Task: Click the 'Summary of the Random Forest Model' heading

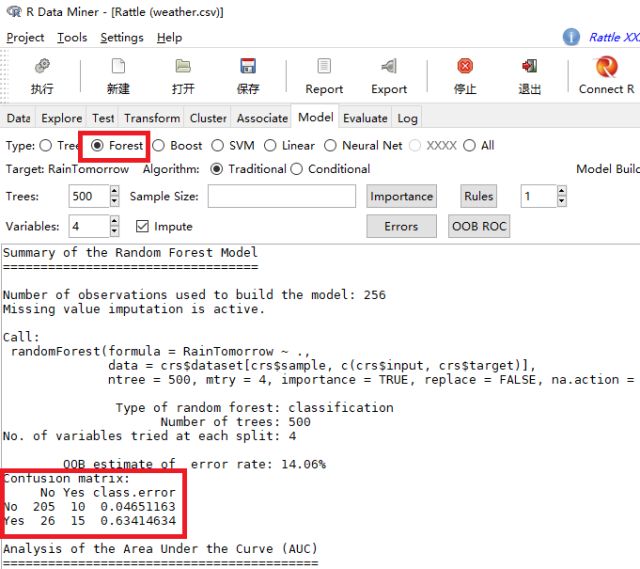Action: [130, 253]
